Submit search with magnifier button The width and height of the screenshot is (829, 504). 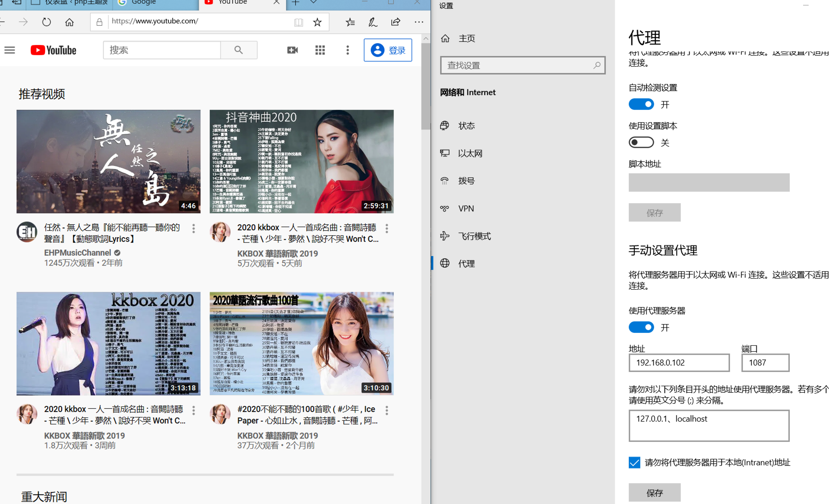(x=239, y=50)
